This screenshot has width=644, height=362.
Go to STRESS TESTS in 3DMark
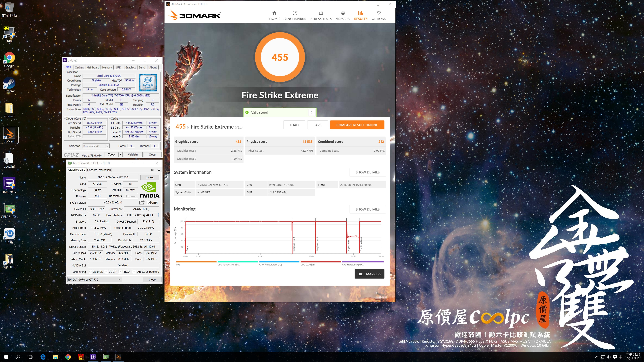(321, 15)
